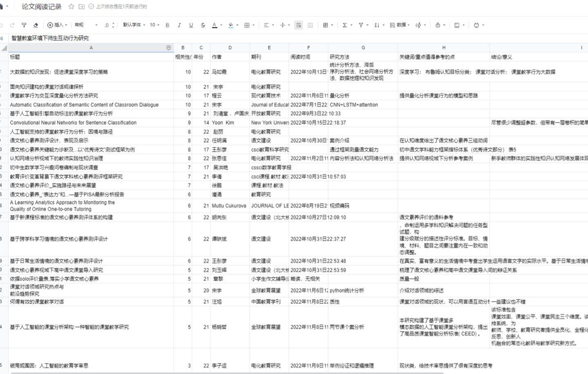
Task: Click the horizontal scrollbar at the bottom
Action: coord(227,373)
